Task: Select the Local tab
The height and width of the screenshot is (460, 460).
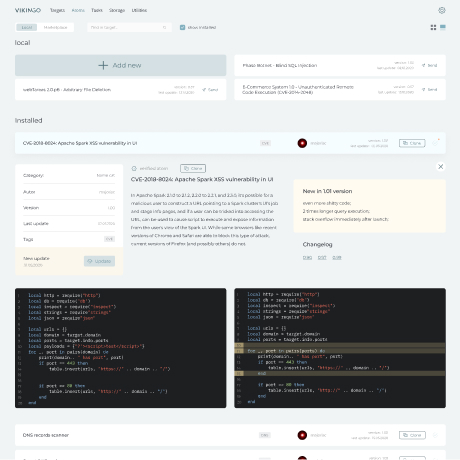Action: click(x=27, y=27)
